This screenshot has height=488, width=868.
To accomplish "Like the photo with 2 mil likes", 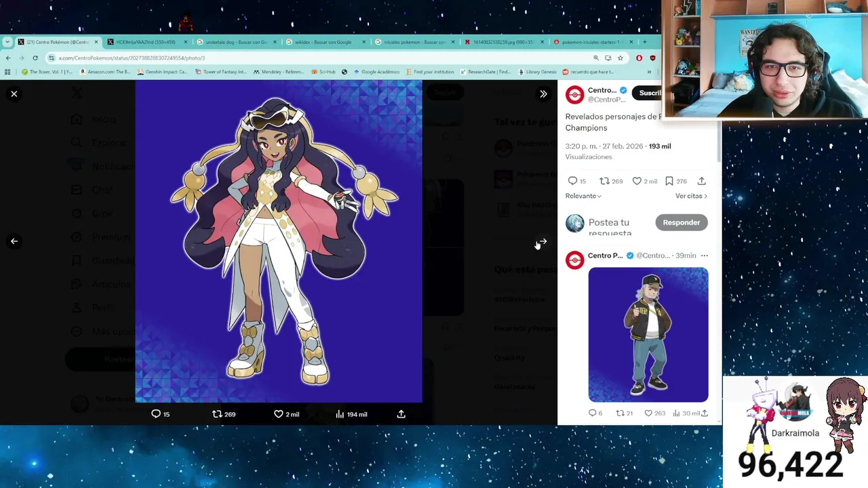I will (286, 414).
